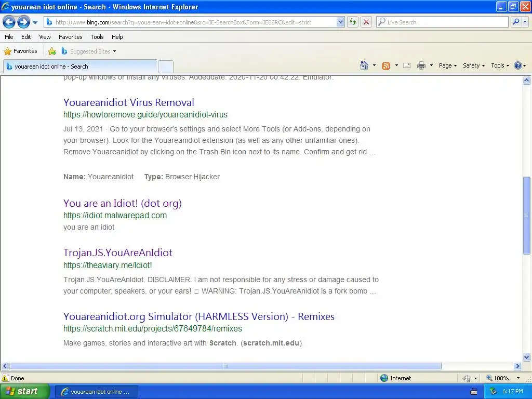This screenshot has height=399, width=532.
Task: Click the 100% zoom level button
Action: point(498,378)
